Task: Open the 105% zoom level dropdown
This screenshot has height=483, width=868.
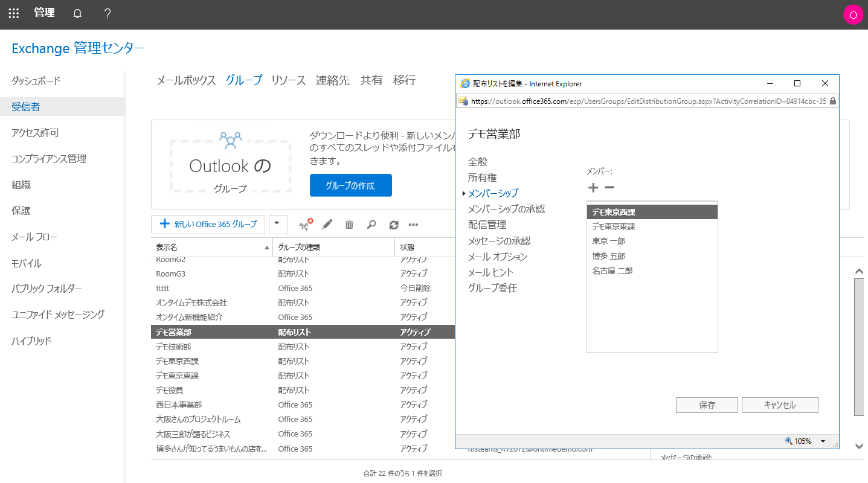Action: 822,441
